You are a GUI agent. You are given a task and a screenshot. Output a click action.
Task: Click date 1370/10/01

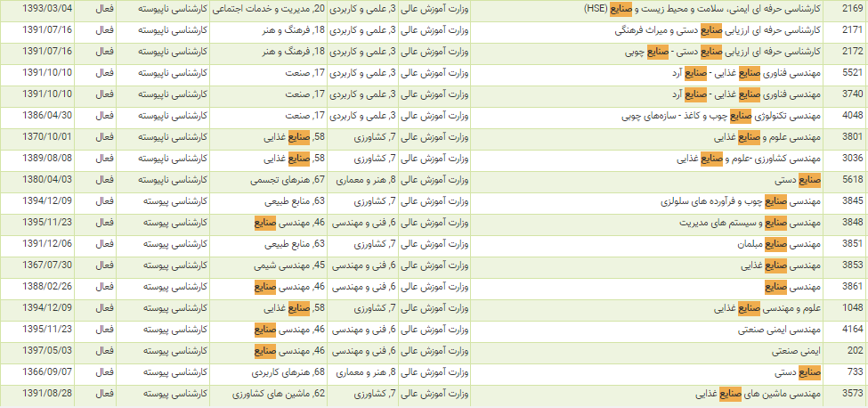click(x=47, y=136)
